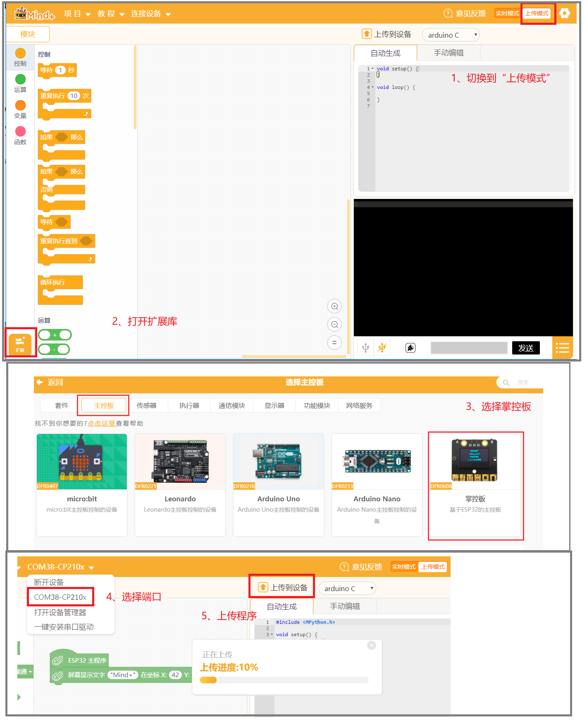Select the 显示器 tab

274,405
